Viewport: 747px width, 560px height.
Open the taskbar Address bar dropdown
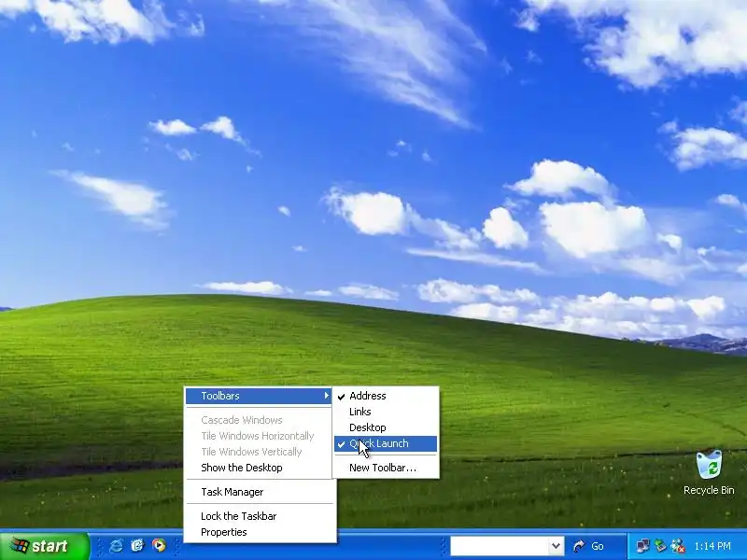(556, 546)
